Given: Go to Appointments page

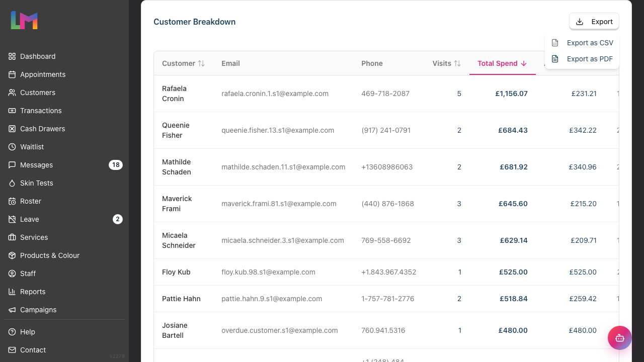Looking at the screenshot, I should (x=64, y=74).
